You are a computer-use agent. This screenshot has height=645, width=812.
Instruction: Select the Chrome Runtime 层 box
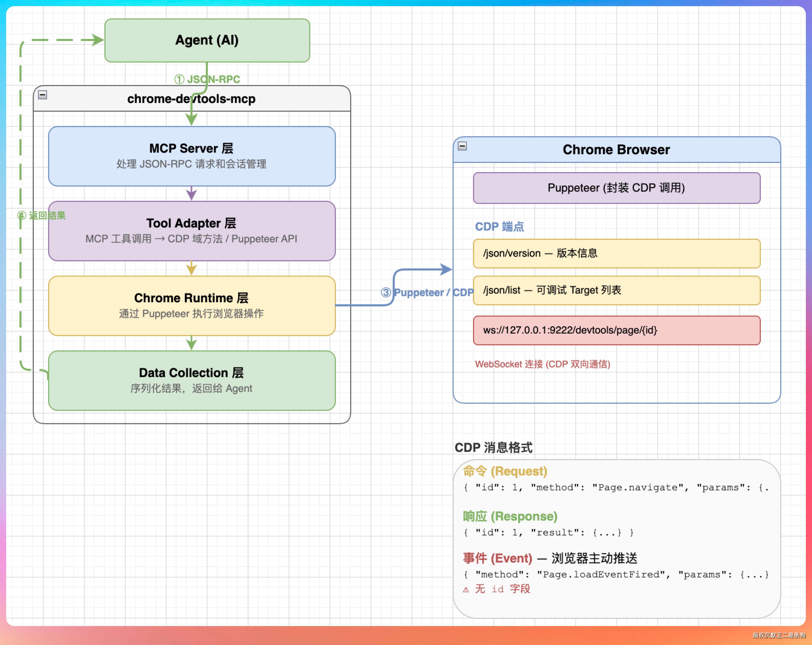click(x=192, y=306)
